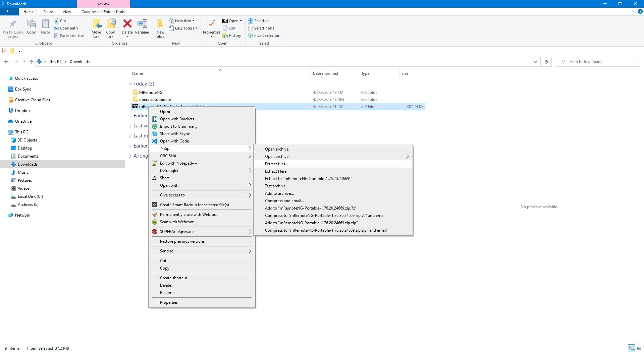Click the Rename ribbon icon
This screenshot has width=644, height=352.
pos(142,23)
